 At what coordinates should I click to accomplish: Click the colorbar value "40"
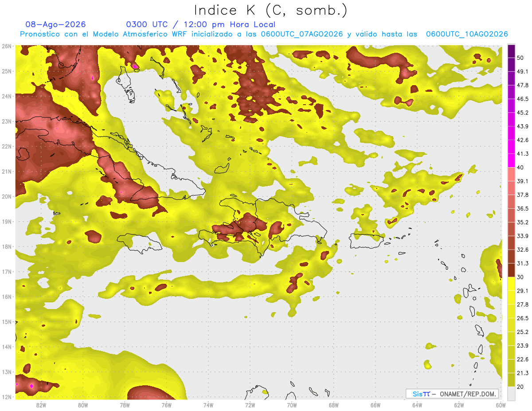(520, 168)
